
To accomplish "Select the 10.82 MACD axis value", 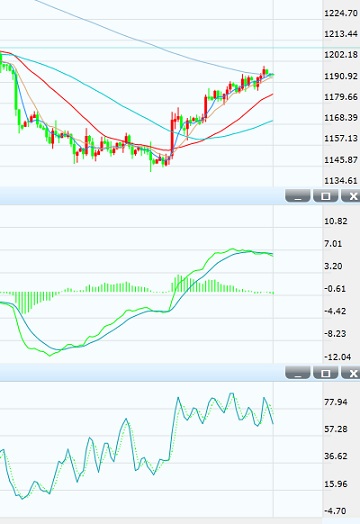I will click(336, 221).
